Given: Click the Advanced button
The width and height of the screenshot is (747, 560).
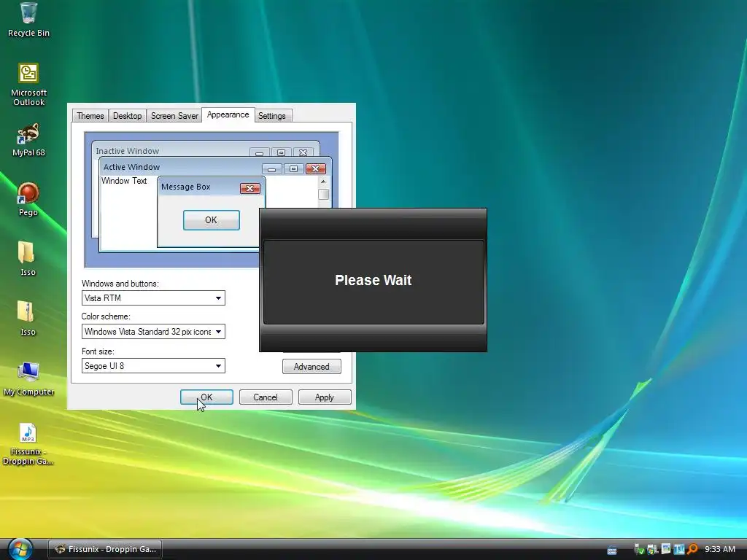Looking at the screenshot, I should pyautogui.click(x=311, y=367).
